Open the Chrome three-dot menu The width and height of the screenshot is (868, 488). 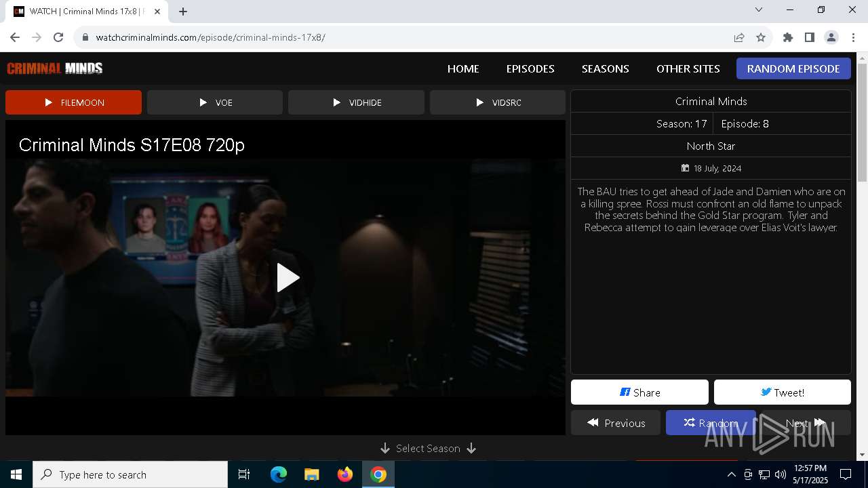[853, 37]
